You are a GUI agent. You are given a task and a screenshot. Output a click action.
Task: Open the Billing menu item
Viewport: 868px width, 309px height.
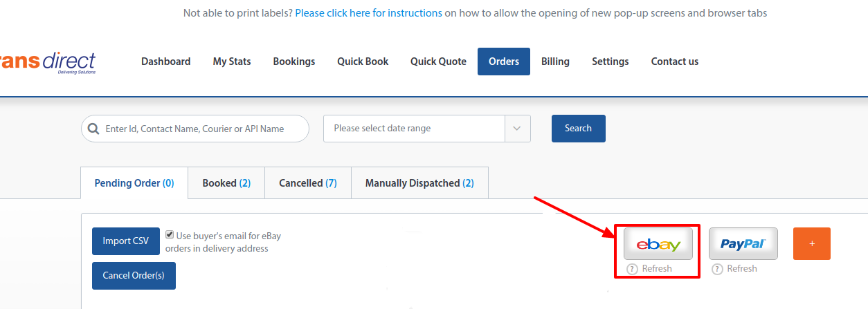click(555, 62)
